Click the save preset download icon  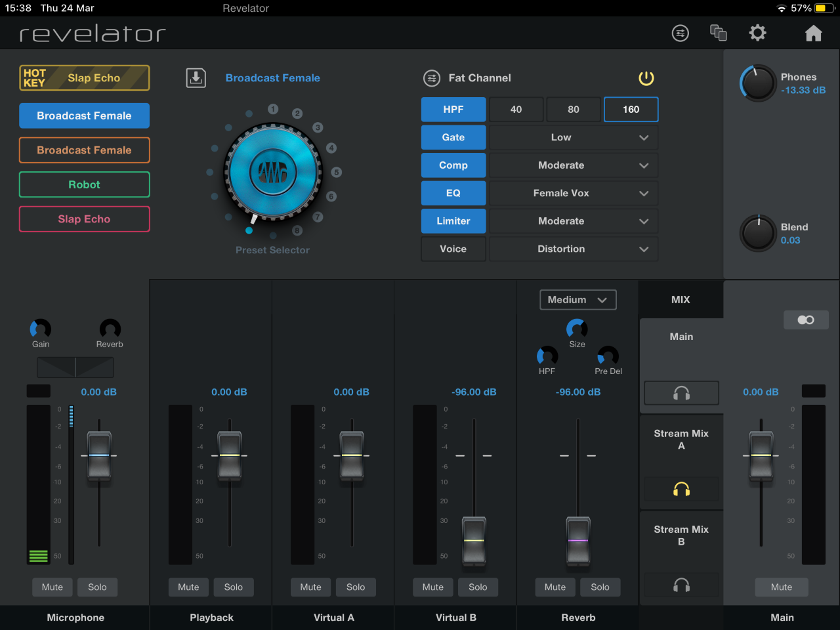tap(196, 78)
